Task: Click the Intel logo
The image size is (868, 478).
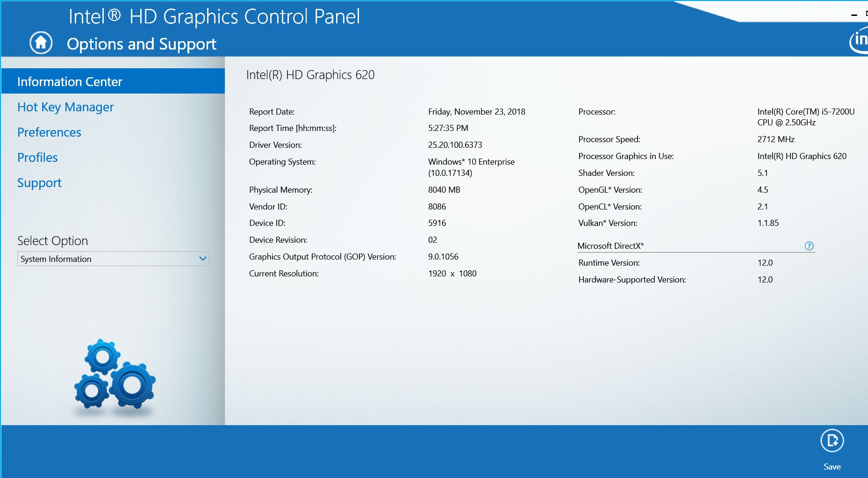Action: [859, 40]
